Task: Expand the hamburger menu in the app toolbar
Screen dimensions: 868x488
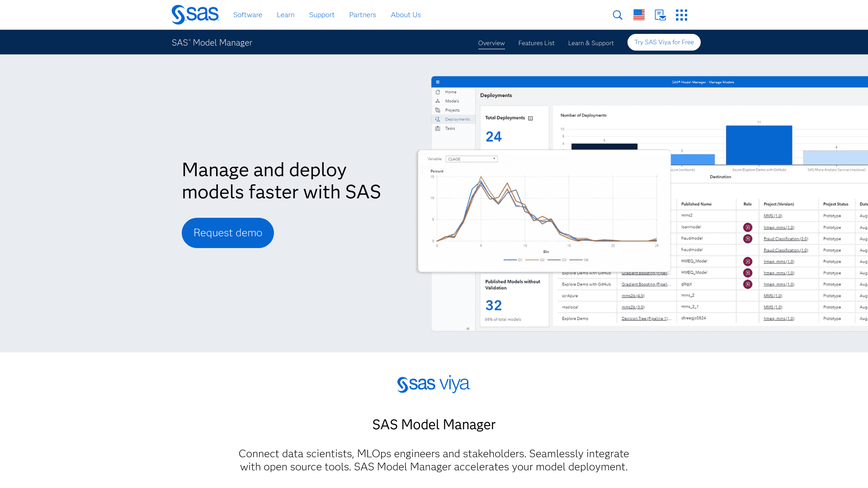Action: point(438,82)
